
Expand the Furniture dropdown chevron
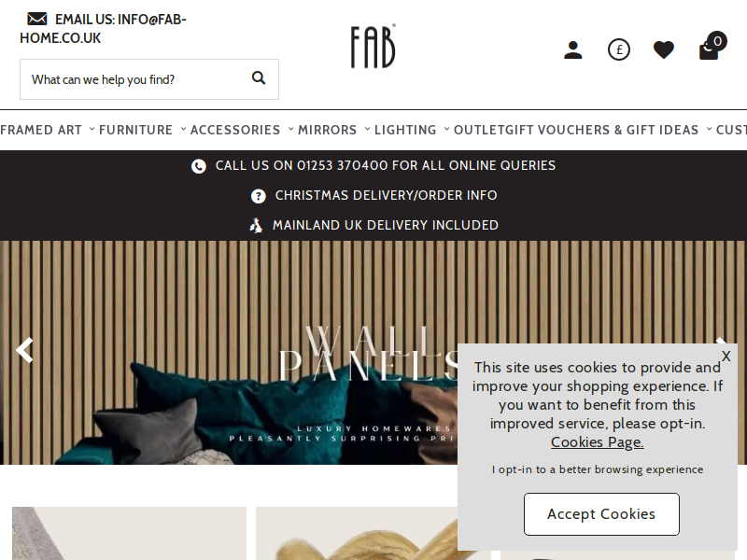(x=183, y=129)
